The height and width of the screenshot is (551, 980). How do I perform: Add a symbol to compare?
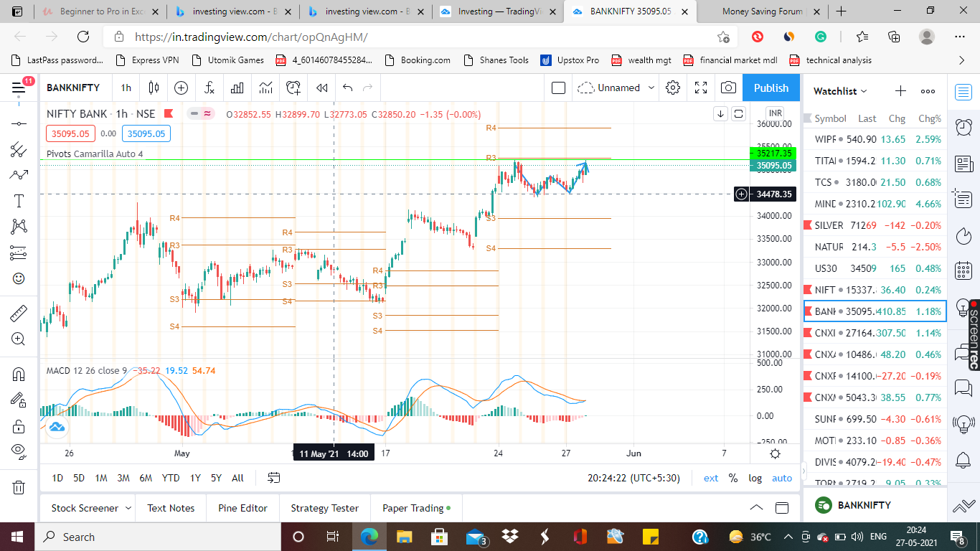(x=182, y=88)
